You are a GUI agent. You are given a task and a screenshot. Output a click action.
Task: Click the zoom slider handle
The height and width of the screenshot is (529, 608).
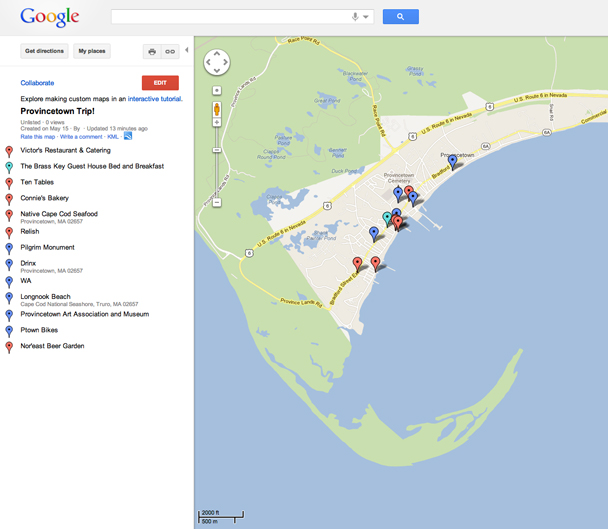(217, 150)
